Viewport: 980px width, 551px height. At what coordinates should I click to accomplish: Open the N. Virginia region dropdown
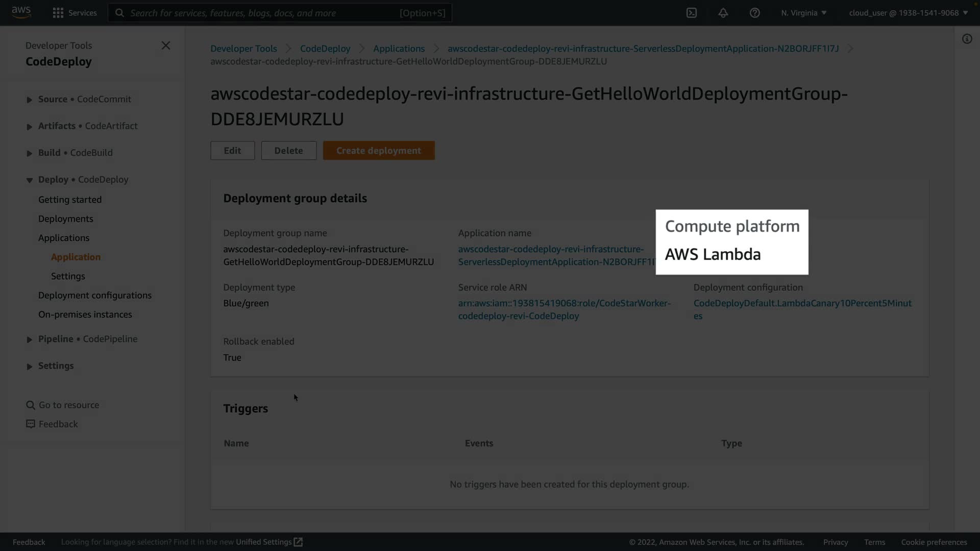803,13
